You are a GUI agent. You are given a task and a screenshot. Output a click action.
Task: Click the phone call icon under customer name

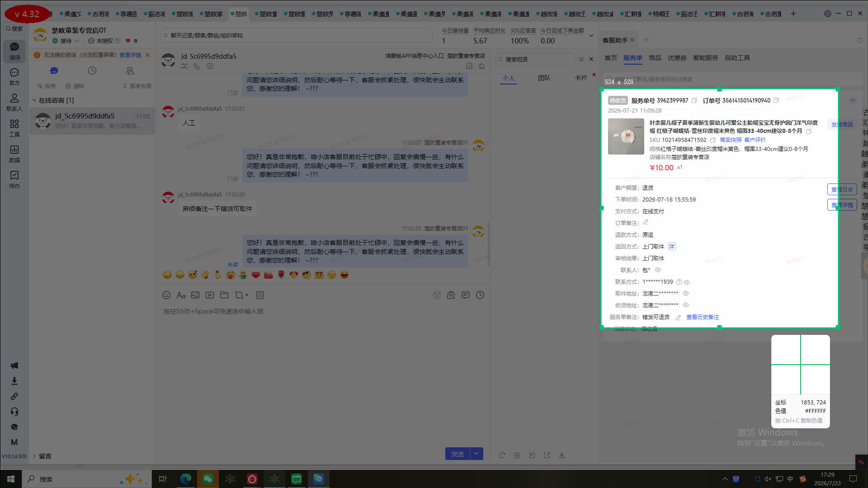coord(197,66)
